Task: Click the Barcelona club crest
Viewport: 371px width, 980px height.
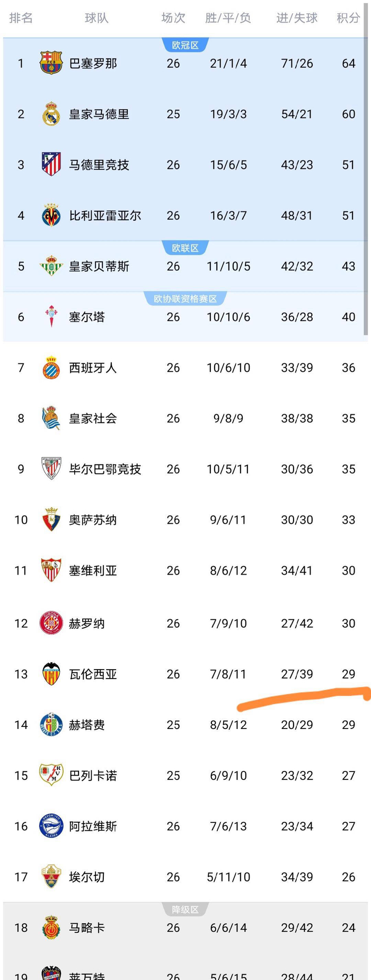Action: coord(51,63)
